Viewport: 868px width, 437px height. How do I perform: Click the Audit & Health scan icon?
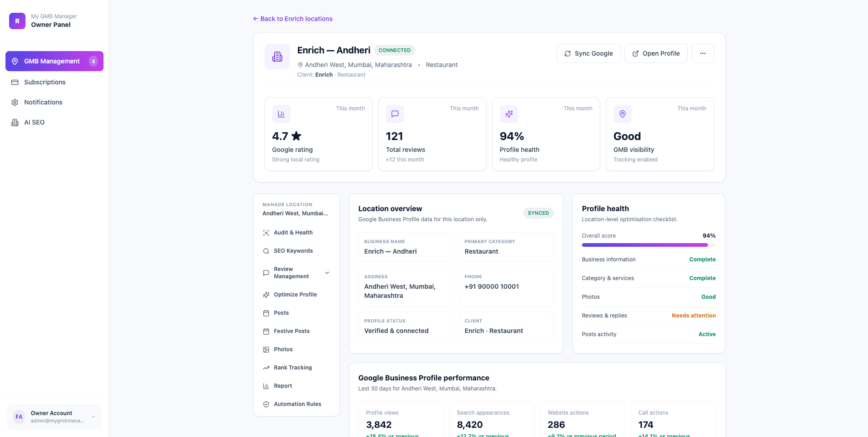[x=266, y=233]
